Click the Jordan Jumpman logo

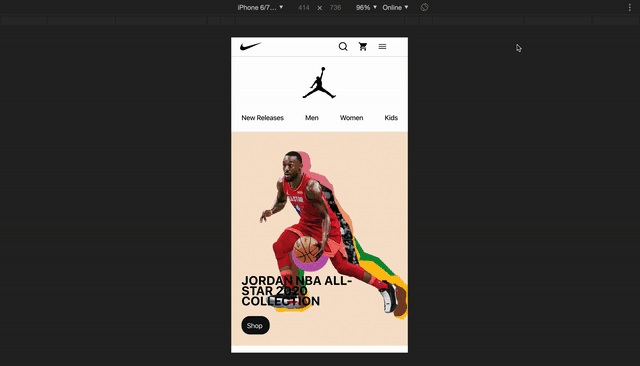[319, 83]
